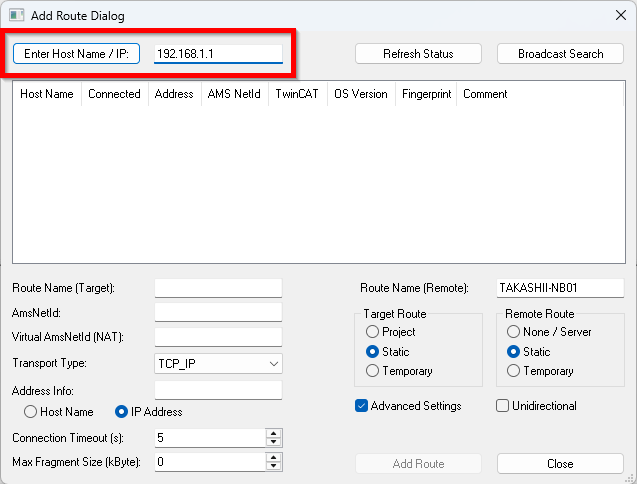Screen dimensions: 637x484
Task: Click the Refresh Status button
Action: point(418,54)
